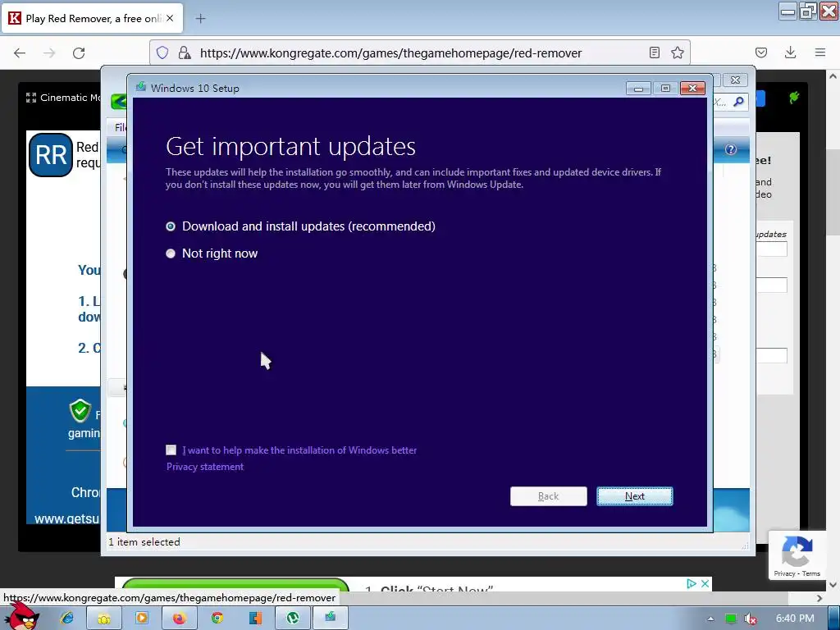Launch Google Chrome from the taskbar
The width and height of the screenshot is (840, 630).
217,619
